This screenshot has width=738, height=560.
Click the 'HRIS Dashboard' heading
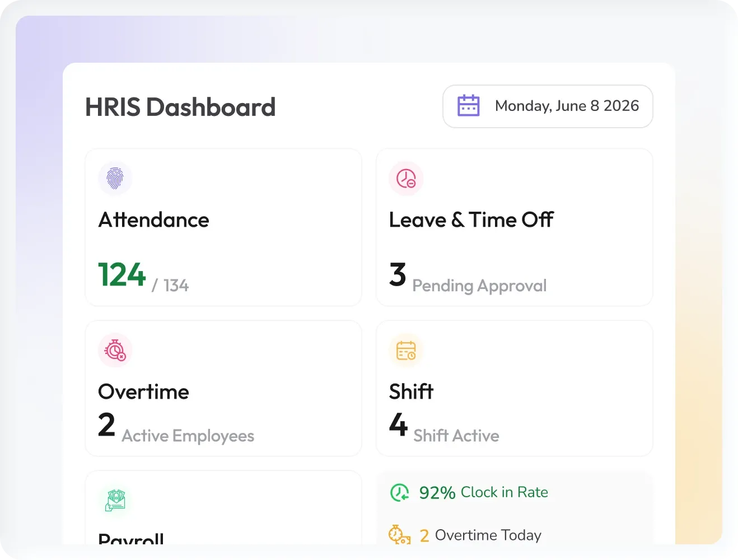point(180,107)
